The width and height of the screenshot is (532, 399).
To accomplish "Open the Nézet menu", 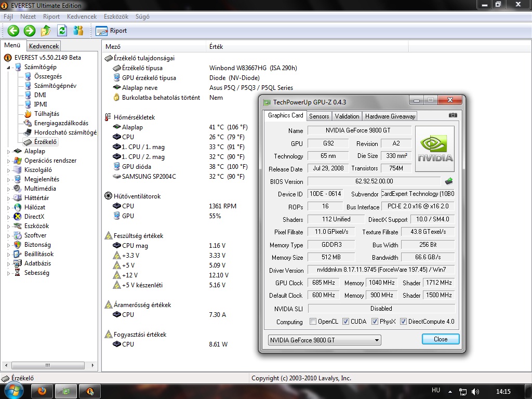I will point(28,17).
